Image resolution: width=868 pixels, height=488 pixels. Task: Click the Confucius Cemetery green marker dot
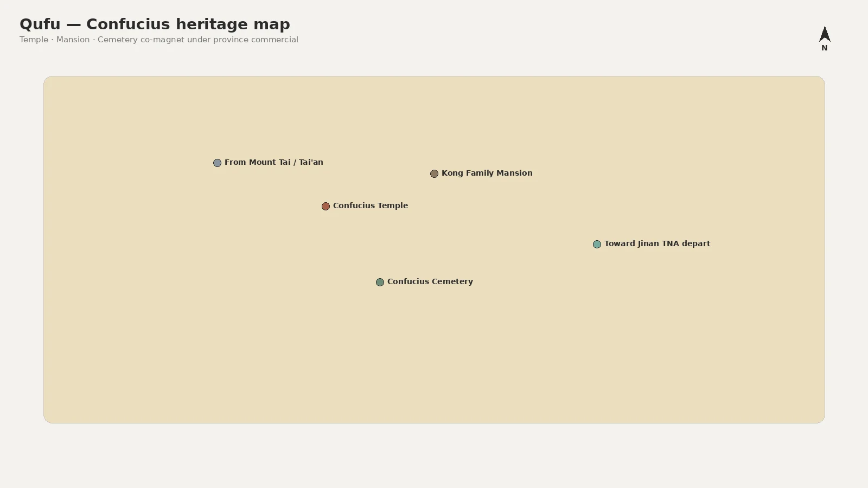click(380, 282)
